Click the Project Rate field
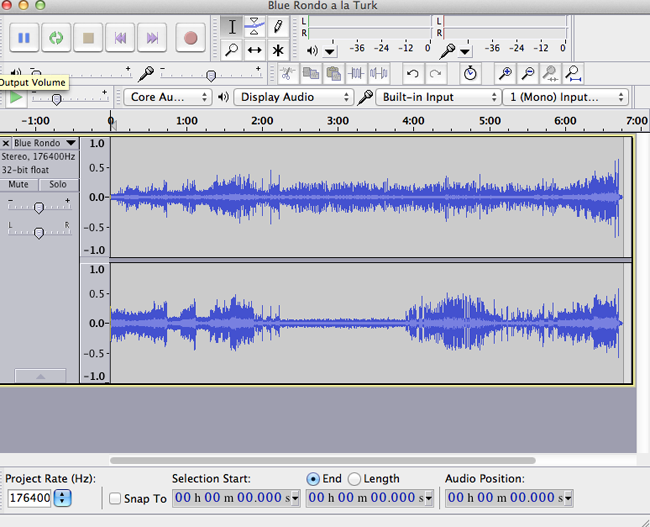Image resolution: width=650 pixels, height=527 pixels. click(x=29, y=498)
